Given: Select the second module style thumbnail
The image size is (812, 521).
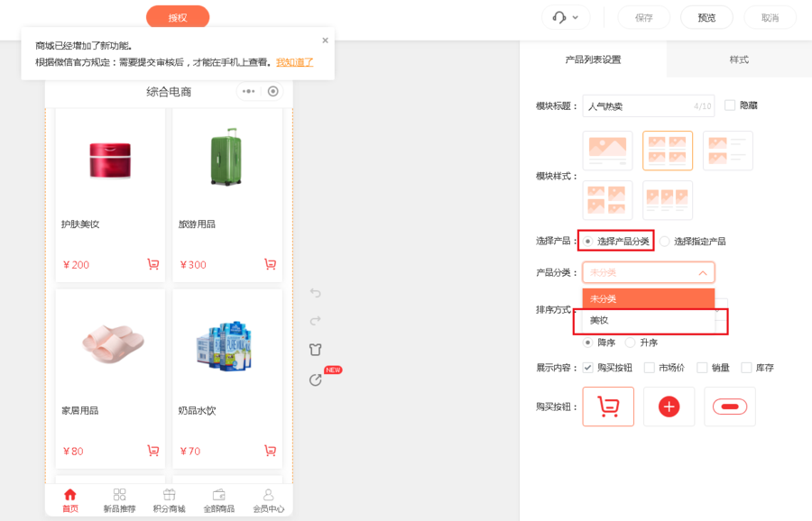Looking at the screenshot, I should click(x=667, y=150).
